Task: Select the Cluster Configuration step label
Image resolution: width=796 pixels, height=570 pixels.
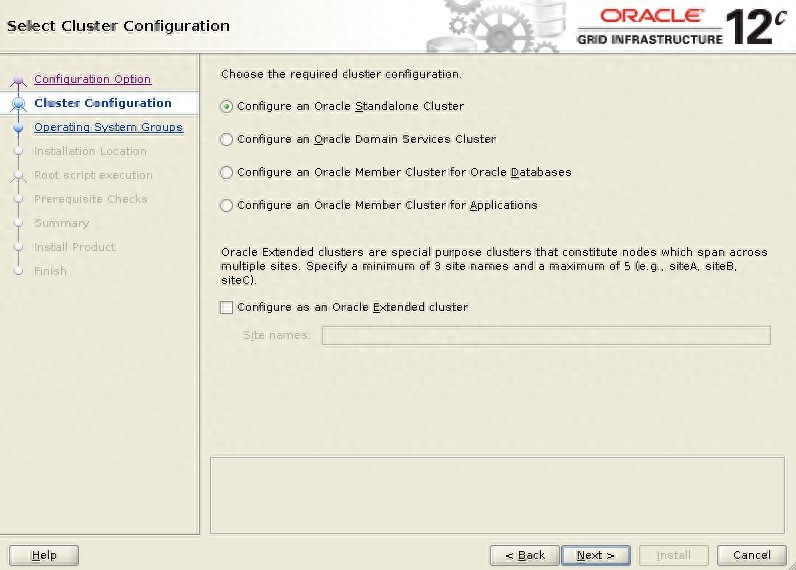Action: tap(102, 103)
